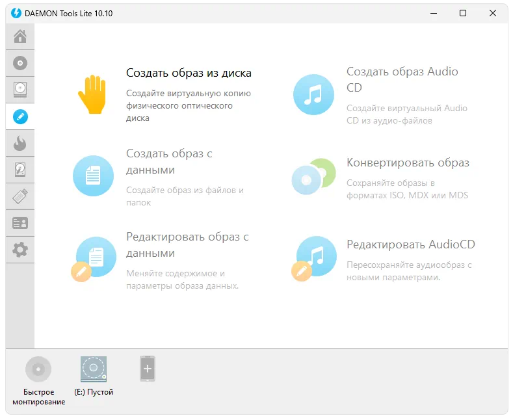Click the Quick Mount disc icon
Viewport: 513px width, 420px height.
coord(38,369)
